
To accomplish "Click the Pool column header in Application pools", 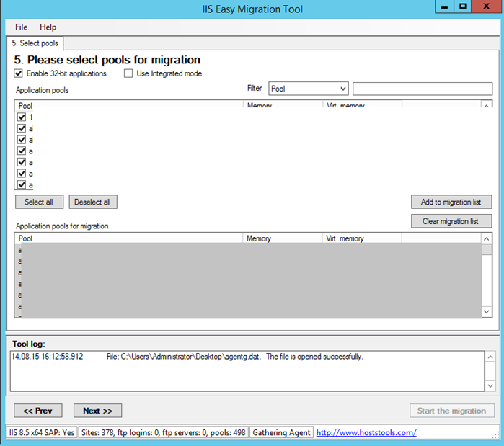I will (128, 105).
